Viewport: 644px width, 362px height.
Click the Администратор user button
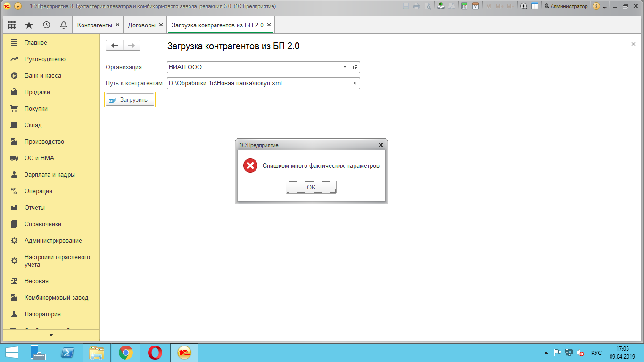tap(566, 6)
